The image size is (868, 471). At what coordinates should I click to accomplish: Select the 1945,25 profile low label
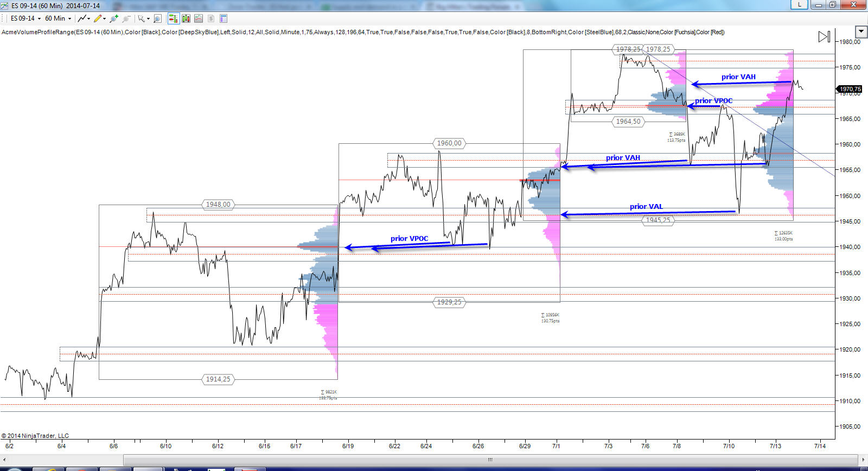[658, 220]
